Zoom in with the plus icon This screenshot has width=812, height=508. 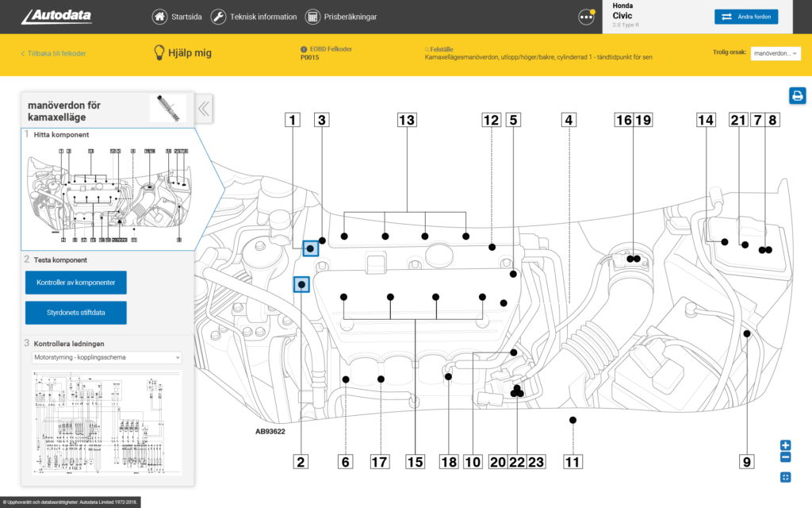pyautogui.click(x=785, y=445)
